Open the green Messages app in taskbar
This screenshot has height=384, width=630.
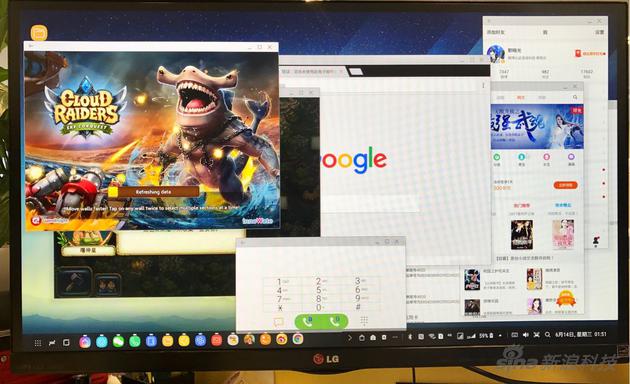118,341
